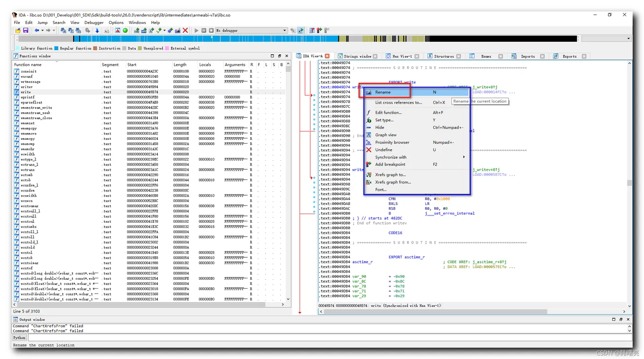The width and height of the screenshot is (644, 359).
Task: Click the IDA View-A tab icon
Action: pos(299,56)
